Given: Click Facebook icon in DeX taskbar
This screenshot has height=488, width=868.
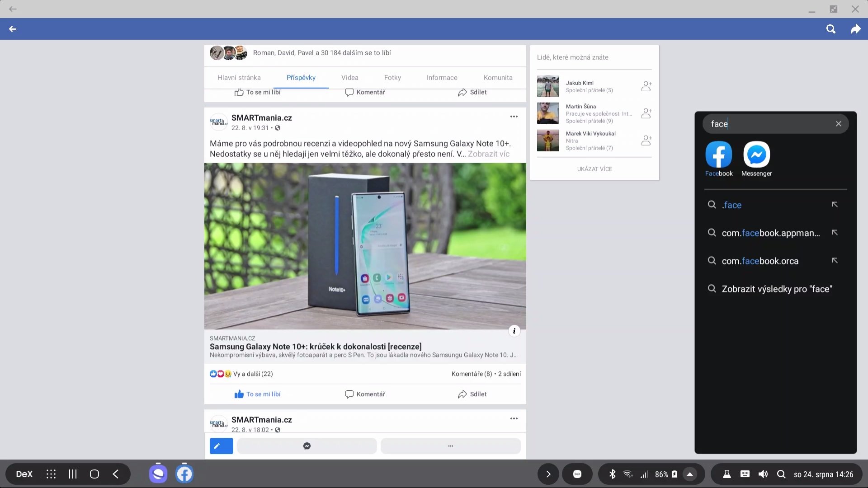Looking at the screenshot, I should click(x=184, y=474).
